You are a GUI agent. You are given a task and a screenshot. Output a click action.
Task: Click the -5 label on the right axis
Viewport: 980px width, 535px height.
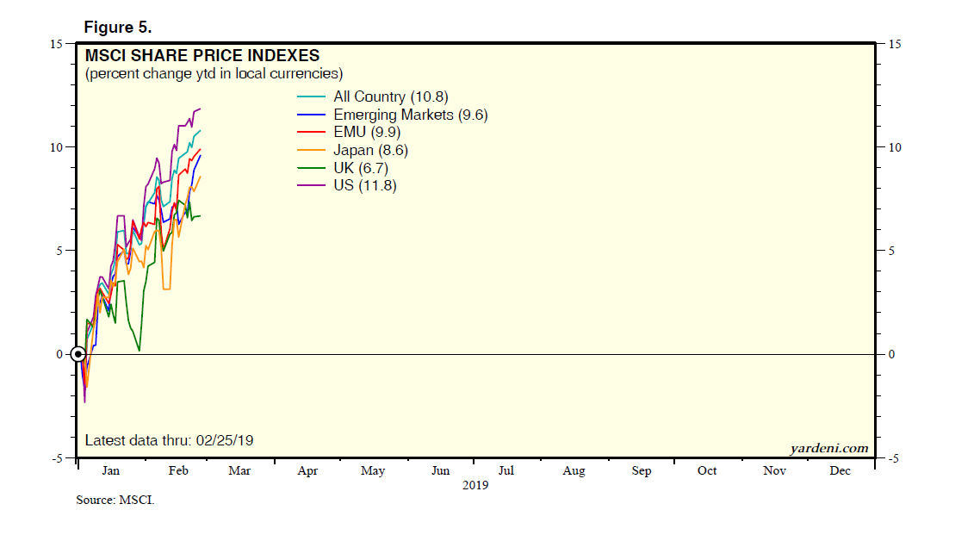point(893,459)
